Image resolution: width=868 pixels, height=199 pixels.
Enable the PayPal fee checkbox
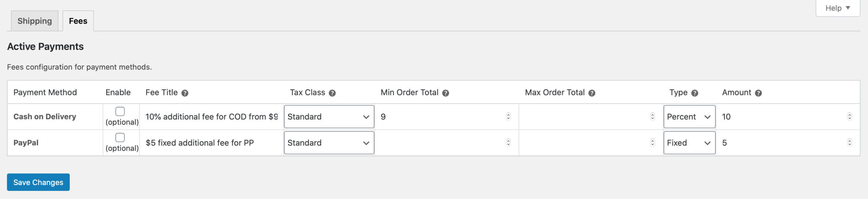(120, 137)
